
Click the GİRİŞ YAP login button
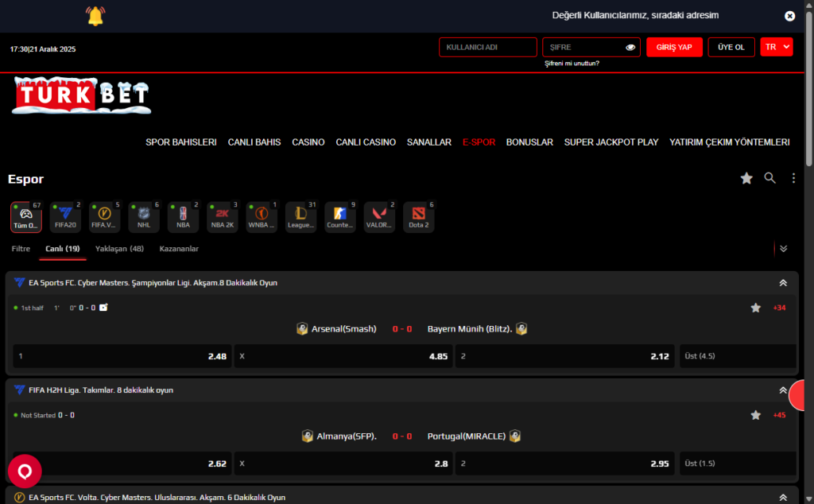click(674, 47)
